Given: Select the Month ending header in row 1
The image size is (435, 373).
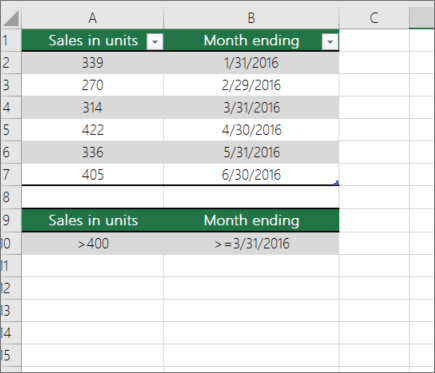Looking at the screenshot, I should tap(251, 40).
